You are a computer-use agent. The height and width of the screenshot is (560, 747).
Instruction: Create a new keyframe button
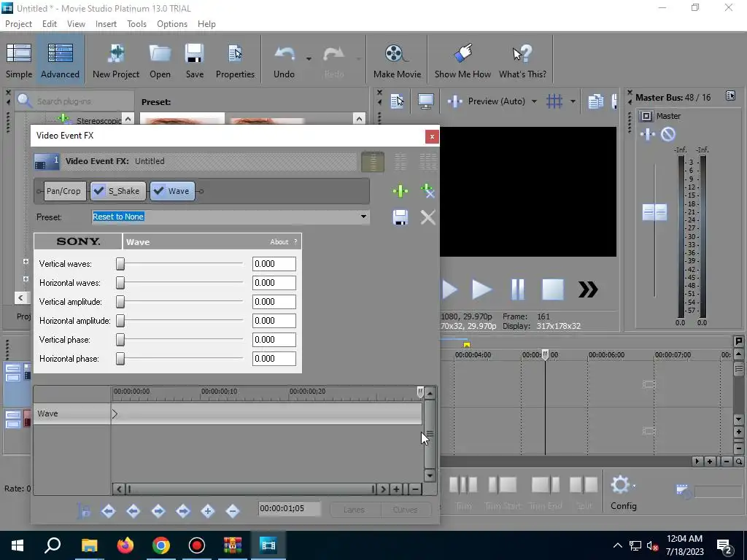click(207, 511)
